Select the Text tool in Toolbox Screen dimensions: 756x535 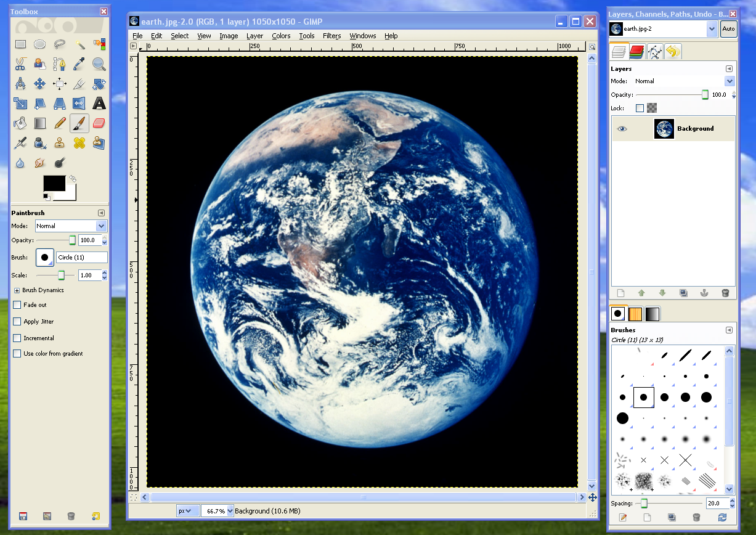point(99,104)
